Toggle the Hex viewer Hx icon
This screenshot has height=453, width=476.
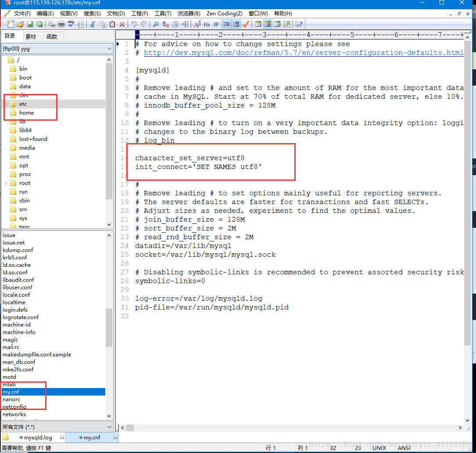coord(207,24)
